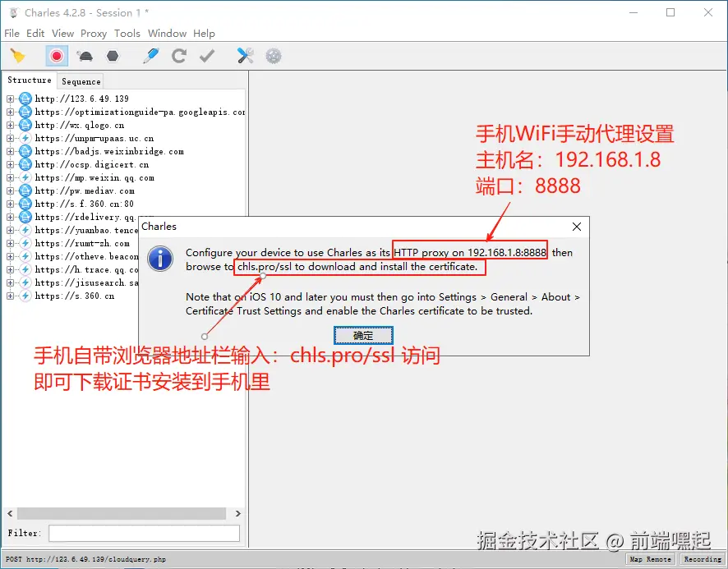Viewport: 728px width, 569px height.
Task: Click globe icon beside http://123.6.49.139
Action: point(25,99)
